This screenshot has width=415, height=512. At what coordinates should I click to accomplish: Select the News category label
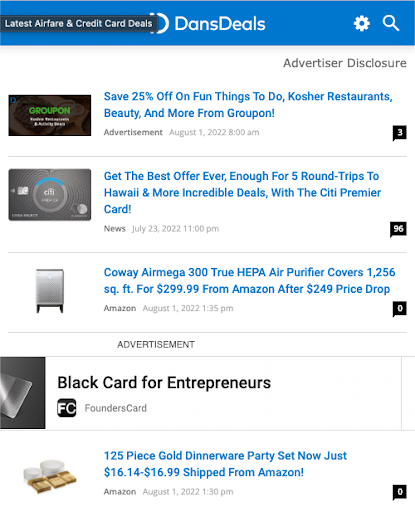(115, 229)
